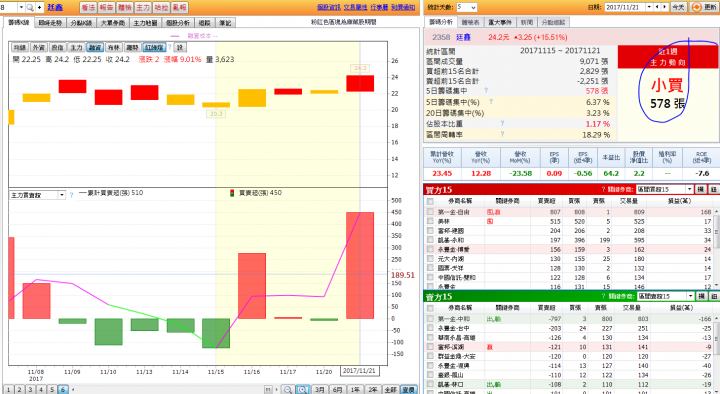Image resolution: width=720 pixels, height=394 pixels.
Task: Click the question mark beside 5日籌碼集中 row
Action: coord(486,90)
